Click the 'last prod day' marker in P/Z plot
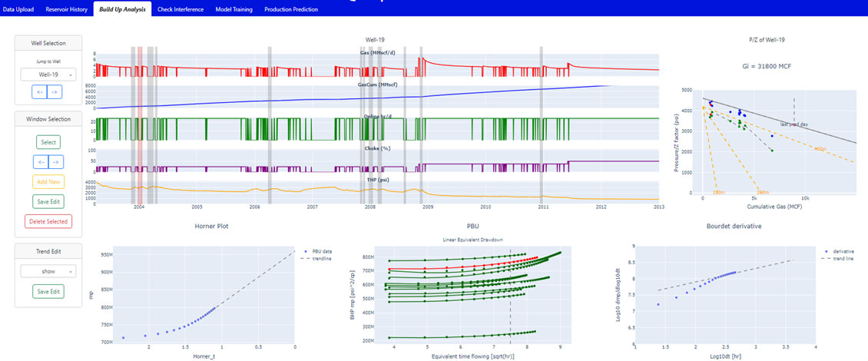868x361 pixels. click(x=794, y=124)
